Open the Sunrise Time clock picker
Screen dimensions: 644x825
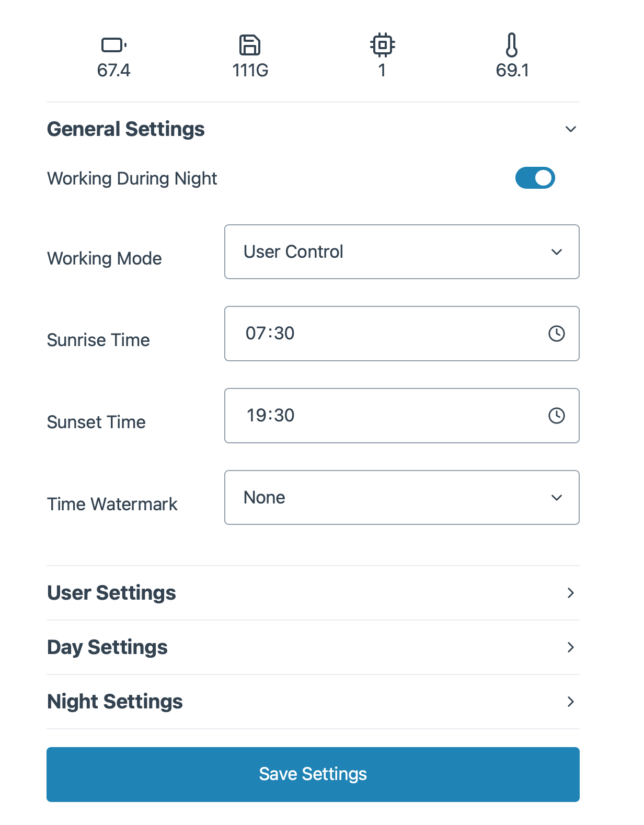point(556,333)
